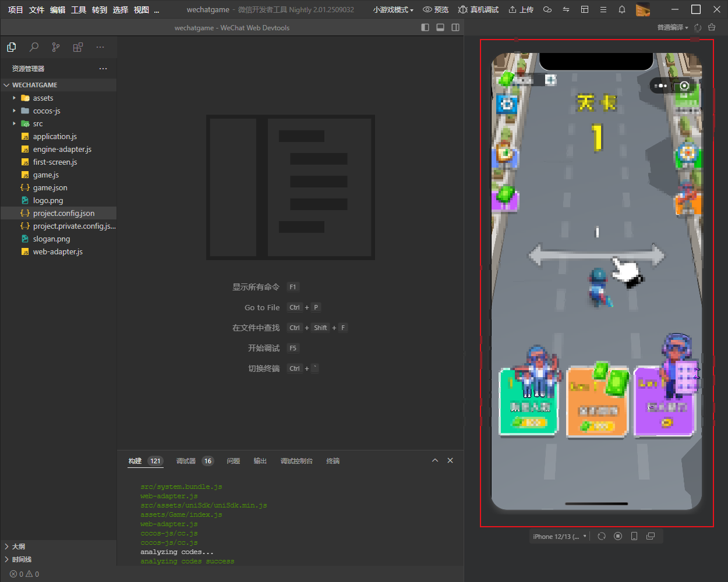This screenshot has height=582, width=728.
Task: Toggle the right sidebar layout
Action: click(455, 27)
